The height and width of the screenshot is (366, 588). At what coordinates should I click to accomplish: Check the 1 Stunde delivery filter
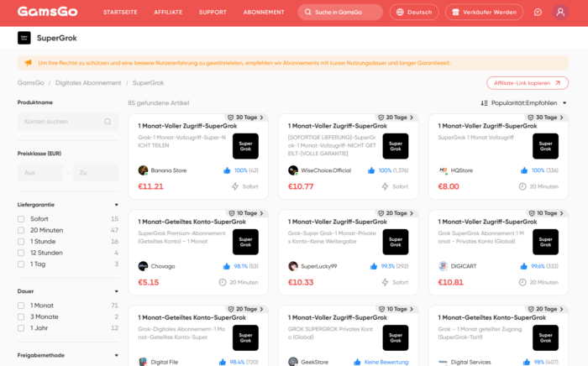tap(21, 242)
